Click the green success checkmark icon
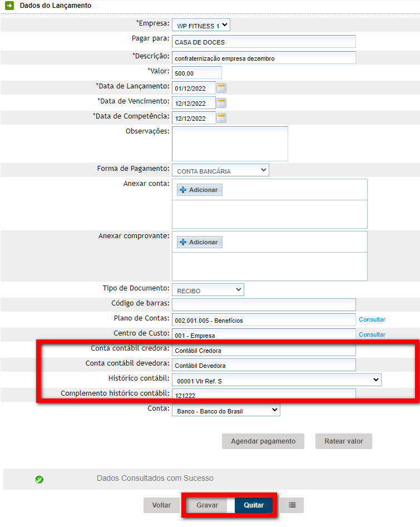This screenshot has width=420, height=527. click(39, 479)
